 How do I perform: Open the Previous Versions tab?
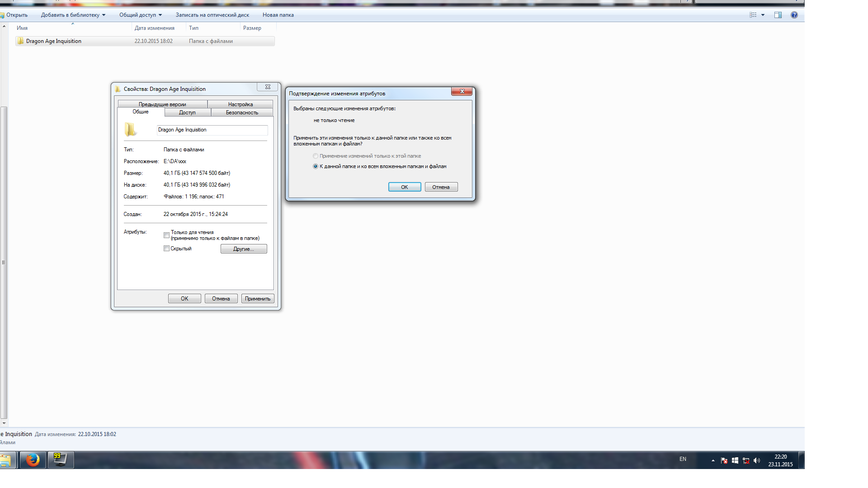coord(162,104)
